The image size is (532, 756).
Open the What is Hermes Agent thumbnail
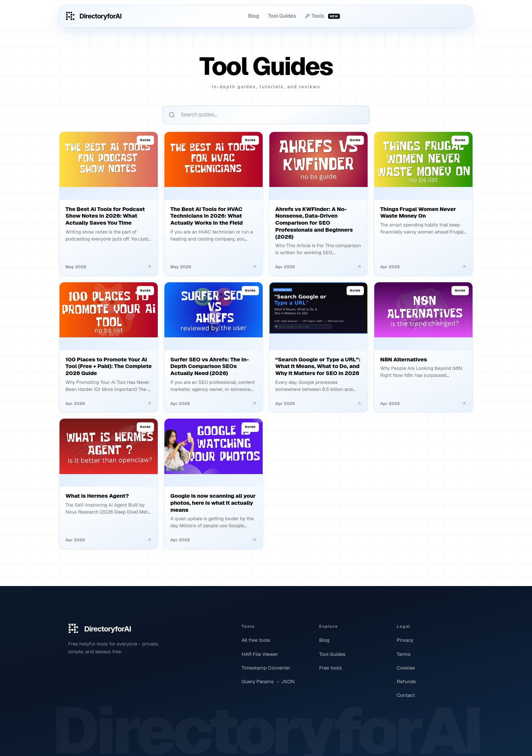(109, 446)
